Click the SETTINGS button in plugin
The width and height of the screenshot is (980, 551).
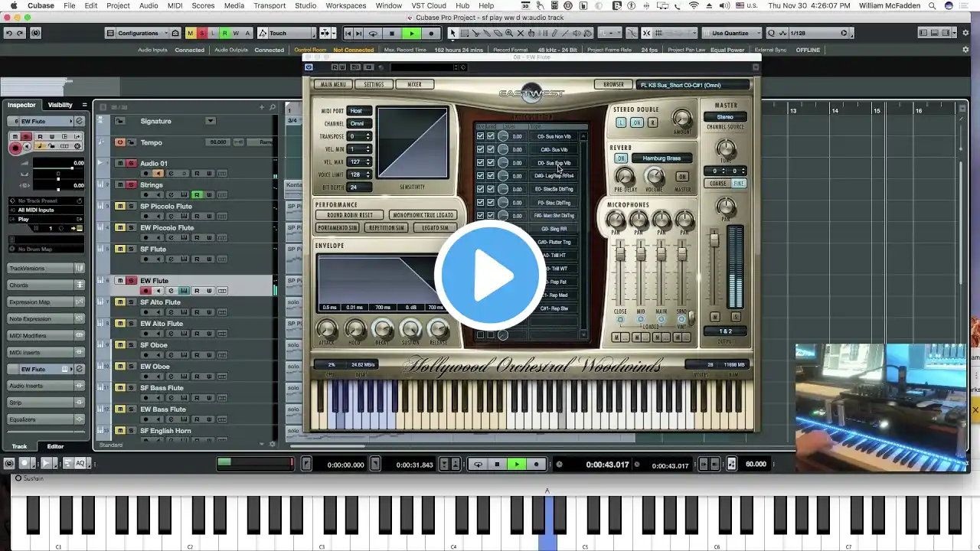click(x=374, y=84)
